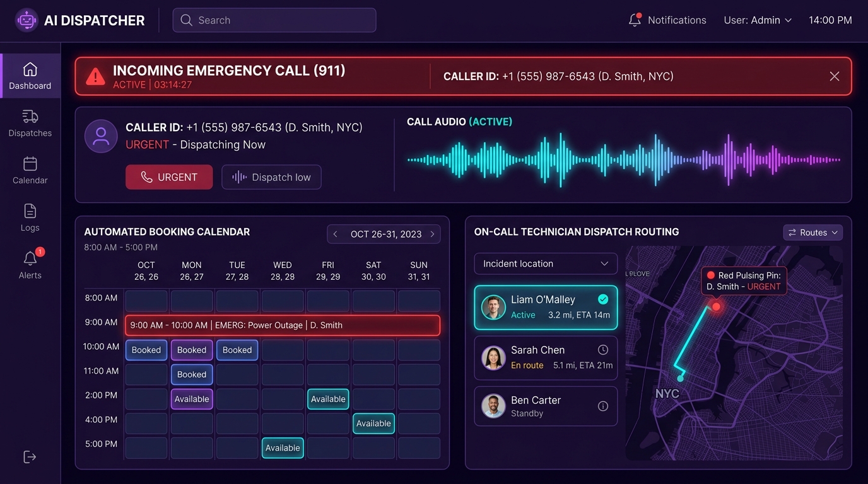Image resolution: width=868 pixels, height=484 pixels.
Task: Click the Dispatch low button
Action: (271, 177)
